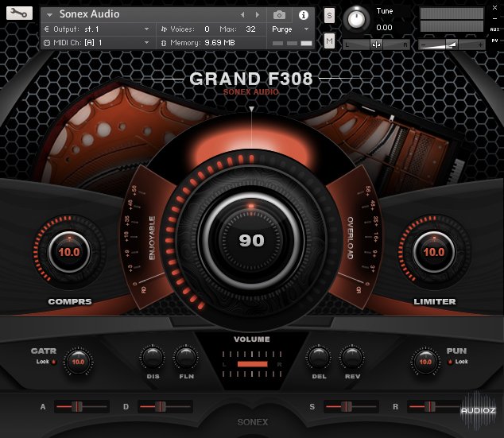Screen dimensions: 504x438
Task: Toggle the PUN Lock indicator
Action: (x=450, y=362)
